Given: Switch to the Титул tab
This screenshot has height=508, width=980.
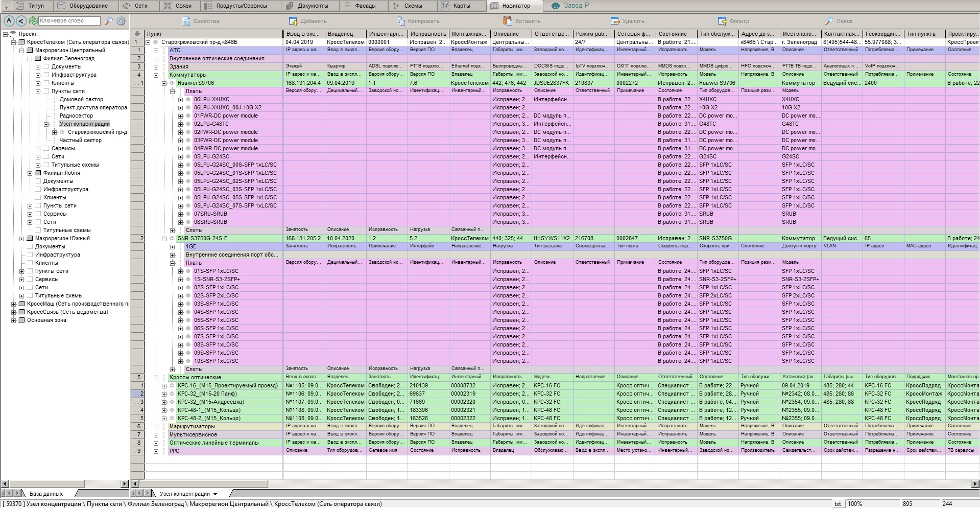Looking at the screenshot, I should 32,6.
